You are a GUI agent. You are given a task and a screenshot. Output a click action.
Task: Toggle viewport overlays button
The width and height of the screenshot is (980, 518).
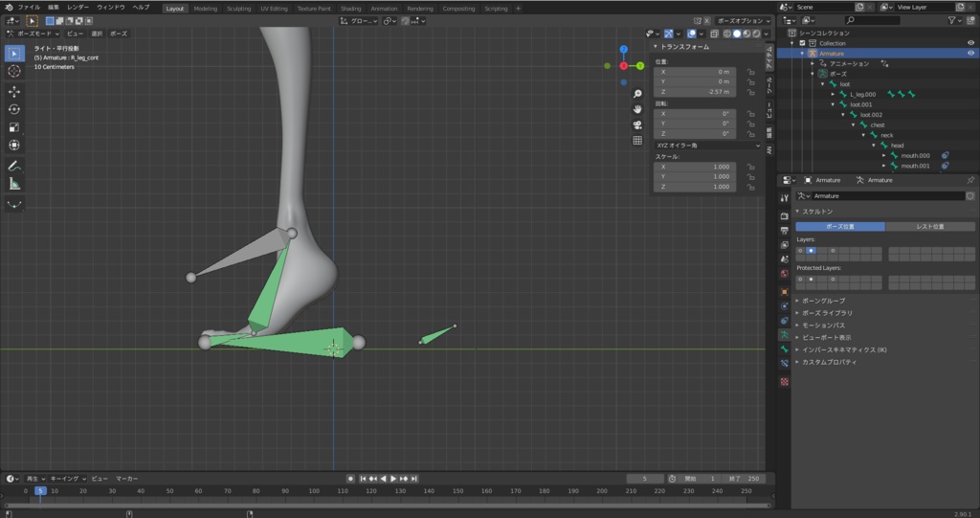tap(692, 34)
